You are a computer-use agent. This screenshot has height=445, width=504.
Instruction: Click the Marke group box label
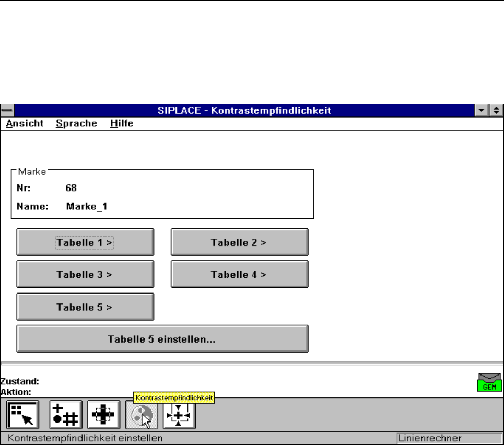[32, 172]
